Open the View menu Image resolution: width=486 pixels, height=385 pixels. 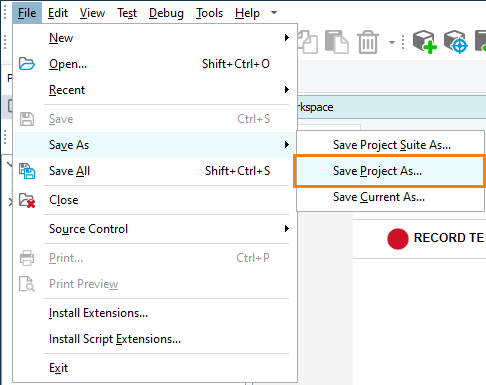click(92, 13)
